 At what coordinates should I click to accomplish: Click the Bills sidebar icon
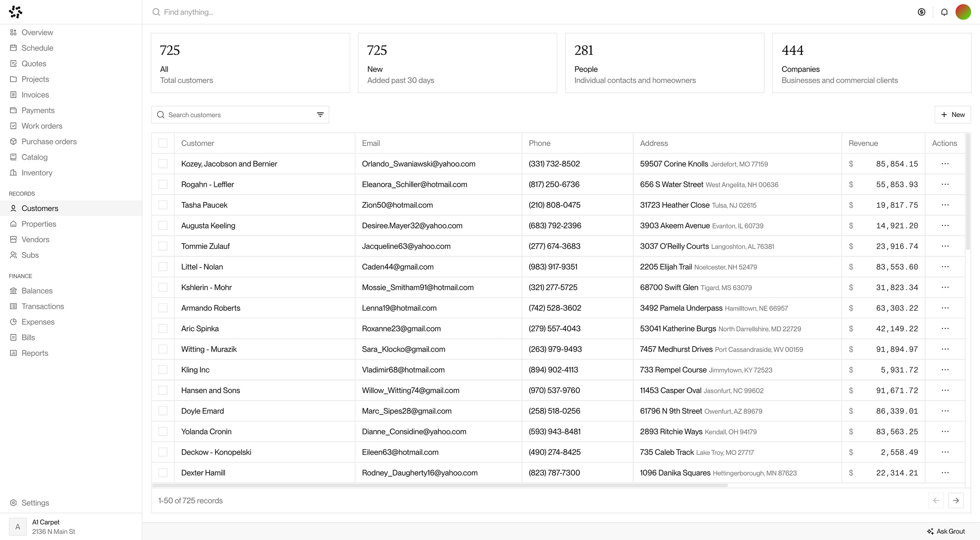pyautogui.click(x=13, y=338)
